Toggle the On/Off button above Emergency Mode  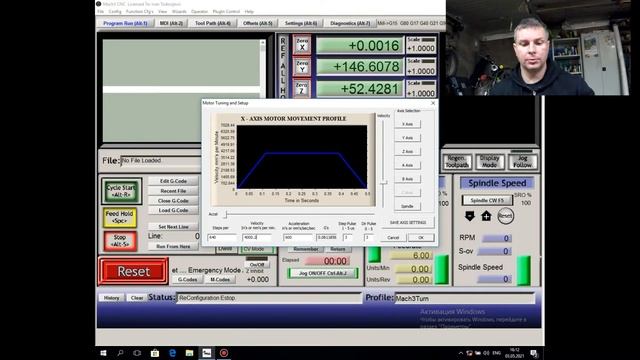click(257, 264)
